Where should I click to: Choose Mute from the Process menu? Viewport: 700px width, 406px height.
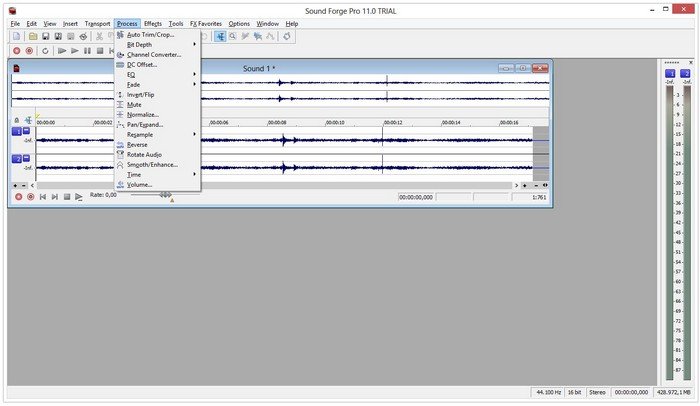click(158, 105)
